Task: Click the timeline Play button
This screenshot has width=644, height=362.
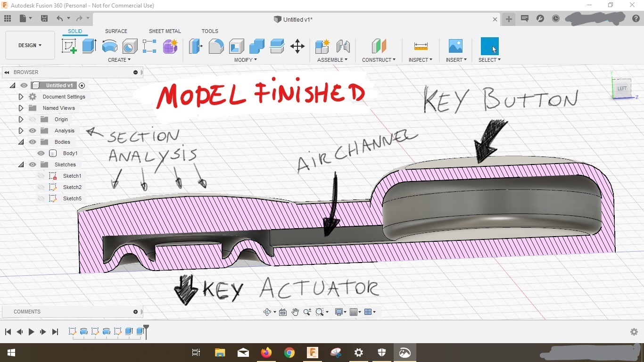Action: (31, 332)
